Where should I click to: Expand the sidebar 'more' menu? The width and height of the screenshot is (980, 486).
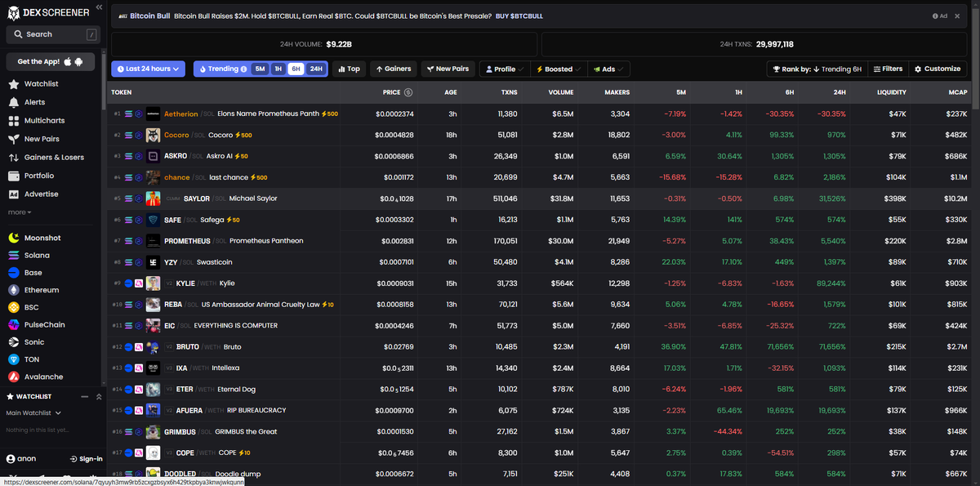coord(20,212)
